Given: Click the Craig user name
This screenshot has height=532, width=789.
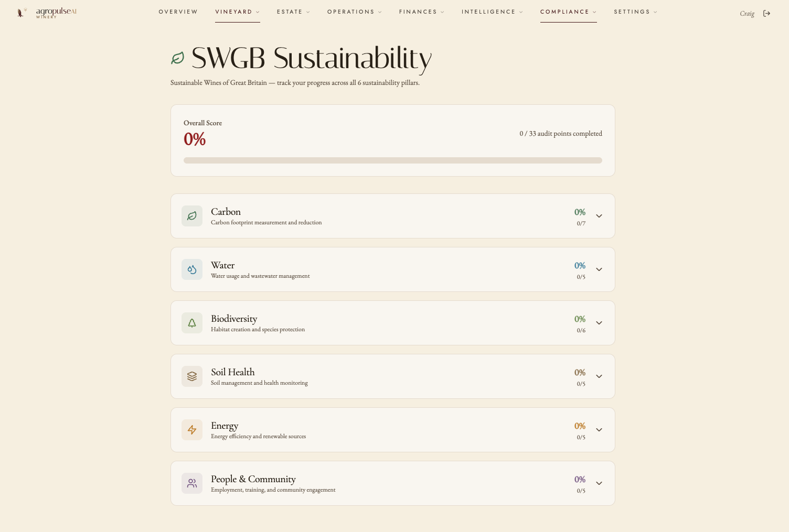Looking at the screenshot, I should pyautogui.click(x=747, y=14).
